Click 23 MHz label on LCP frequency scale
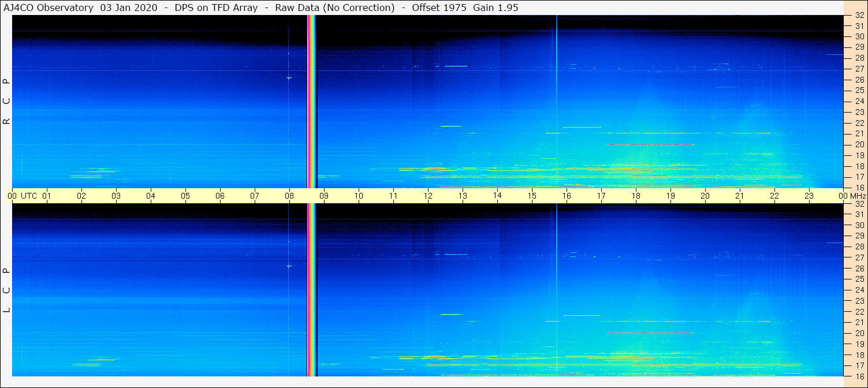The image size is (868, 388). (x=859, y=300)
